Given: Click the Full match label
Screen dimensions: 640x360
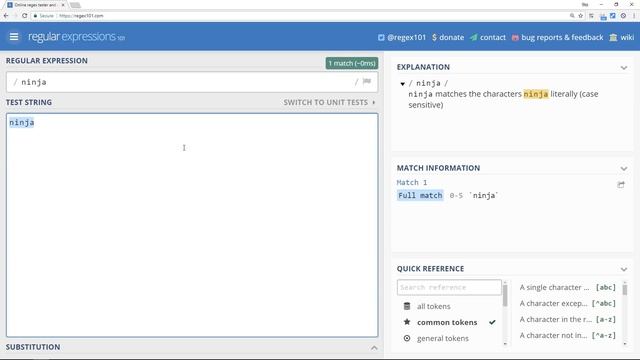Looking at the screenshot, I should 420,196.
